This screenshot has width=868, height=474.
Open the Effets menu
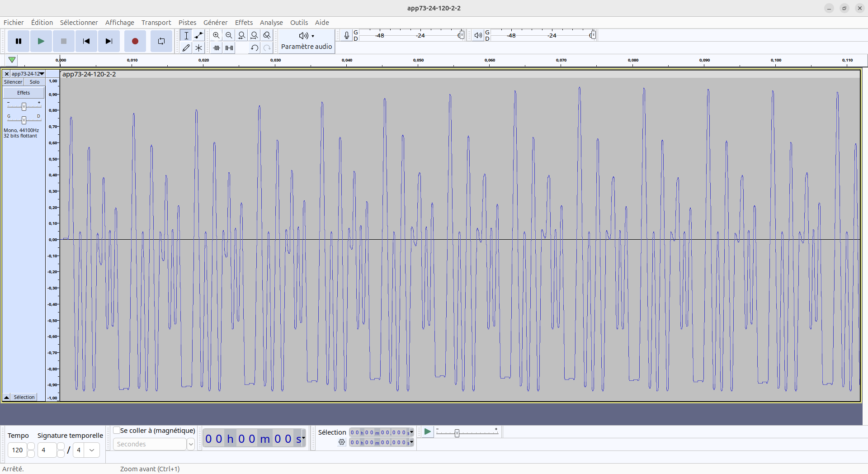click(243, 23)
